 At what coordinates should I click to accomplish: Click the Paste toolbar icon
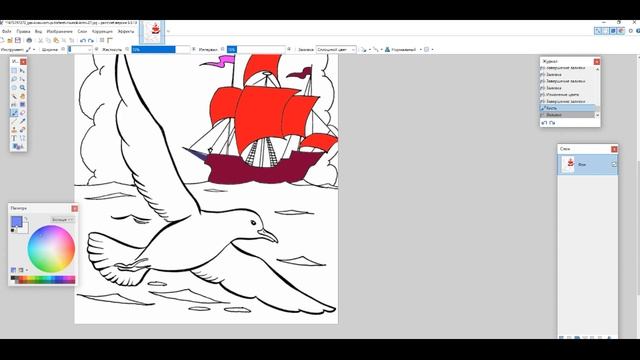56,40
